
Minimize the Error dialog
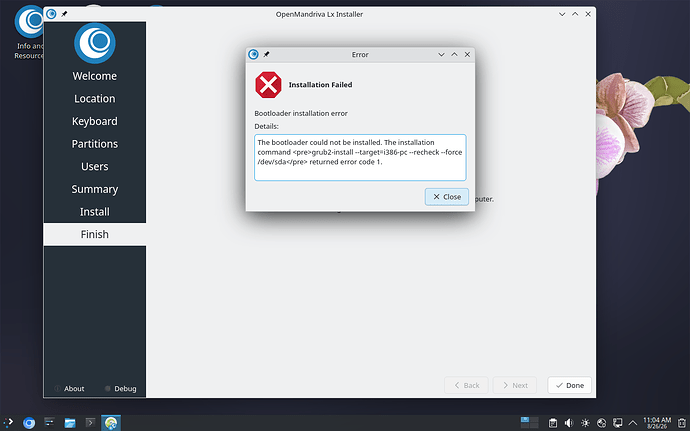[x=441, y=55]
